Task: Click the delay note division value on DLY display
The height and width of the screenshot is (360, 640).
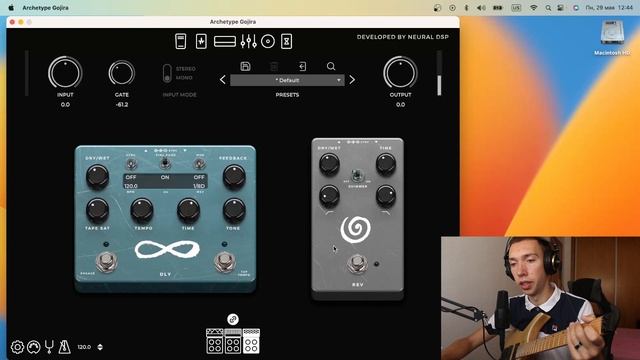Action: coord(199,186)
